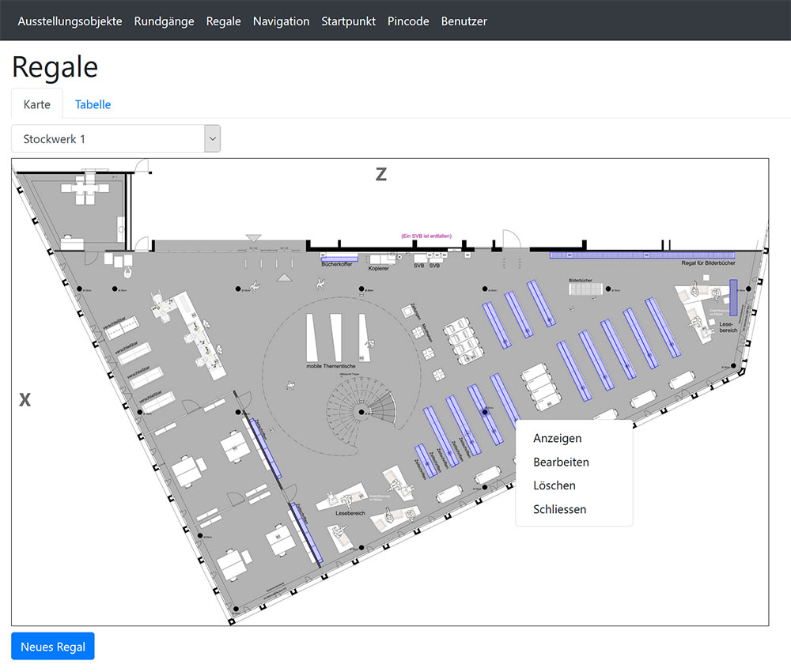Open the Navigation menu item
The width and height of the screenshot is (791, 672).
pyautogui.click(x=281, y=21)
